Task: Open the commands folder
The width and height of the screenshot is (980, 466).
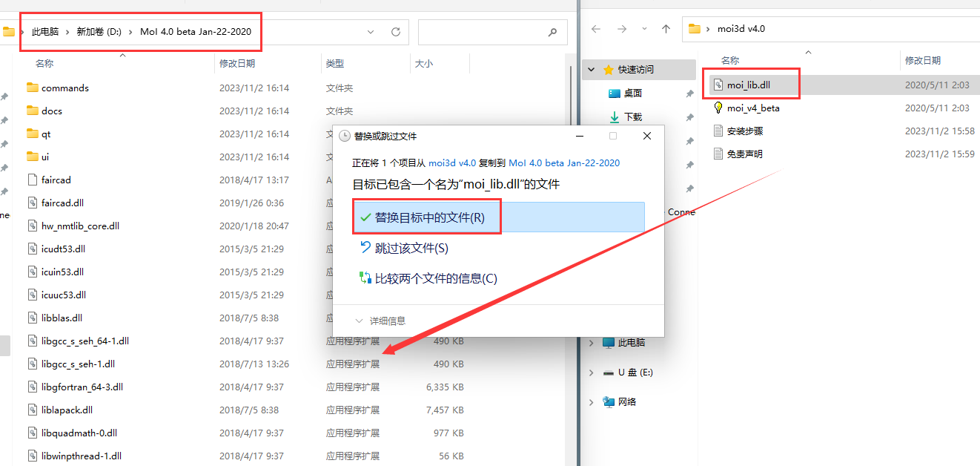Action: (x=64, y=88)
